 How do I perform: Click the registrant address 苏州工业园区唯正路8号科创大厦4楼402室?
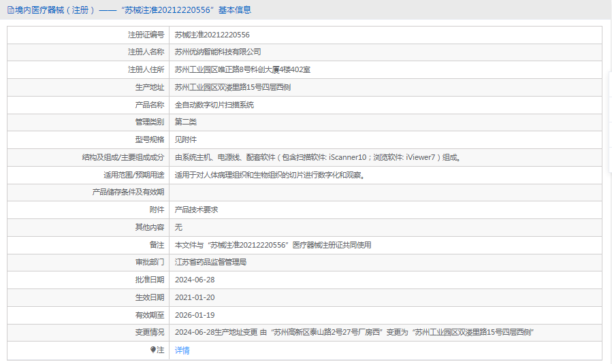click(x=242, y=70)
